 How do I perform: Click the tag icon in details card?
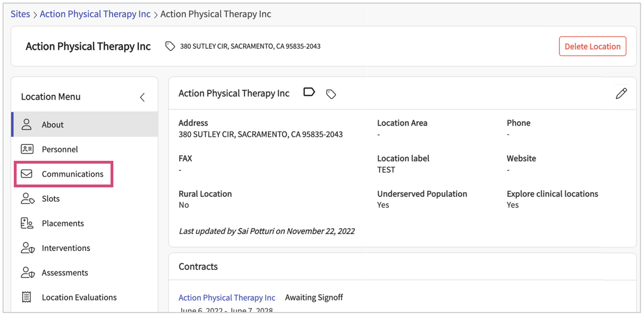coord(331,94)
